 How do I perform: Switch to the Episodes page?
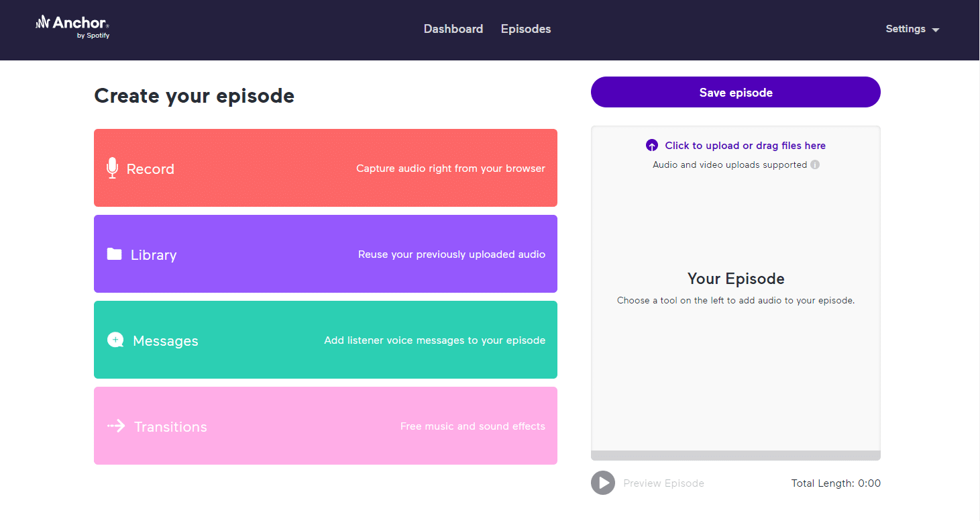click(x=525, y=29)
